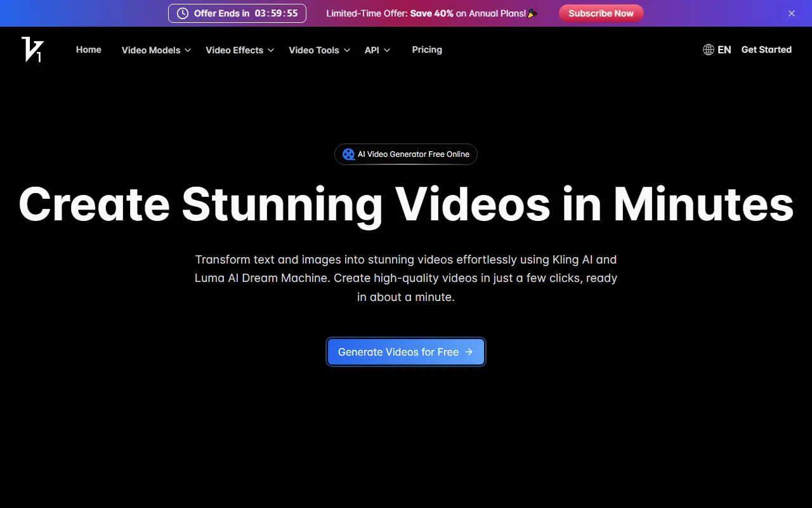Click the AI Video Generator Free Online badge
The height and width of the screenshot is (508, 812).
click(x=406, y=154)
